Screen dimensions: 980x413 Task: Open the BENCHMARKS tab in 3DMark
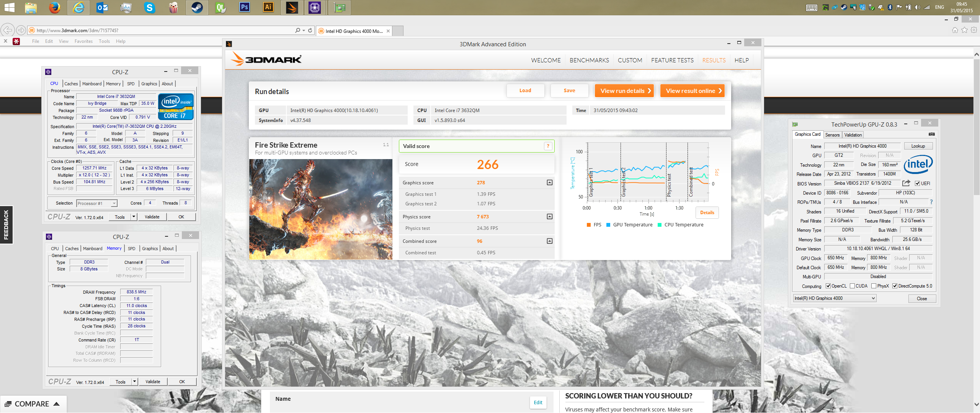tap(589, 60)
